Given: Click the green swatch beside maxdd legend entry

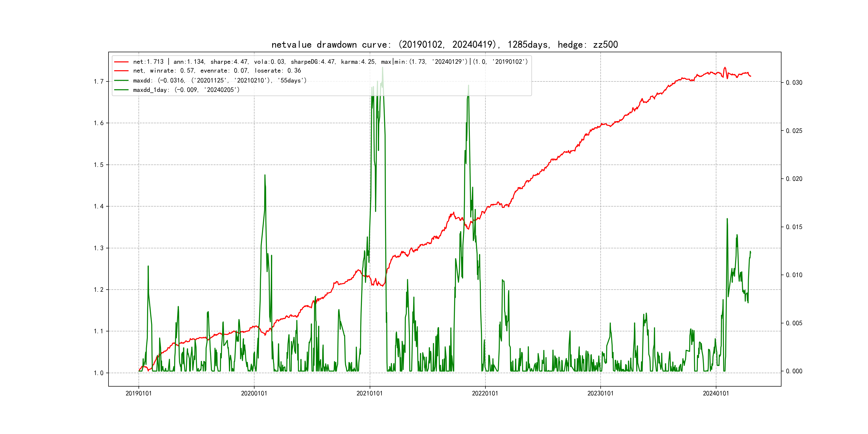Looking at the screenshot, I should (121, 81).
